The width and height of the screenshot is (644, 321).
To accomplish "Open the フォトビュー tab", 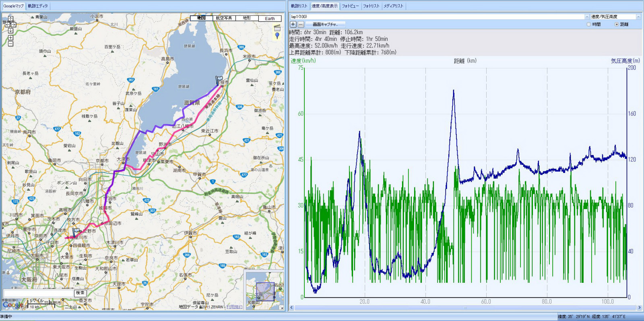I will tap(350, 6).
